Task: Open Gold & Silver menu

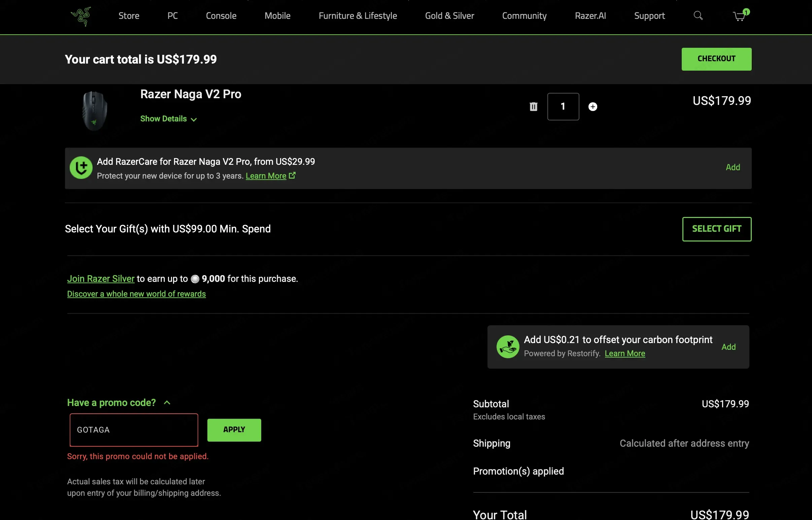Action: [x=449, y=16]
